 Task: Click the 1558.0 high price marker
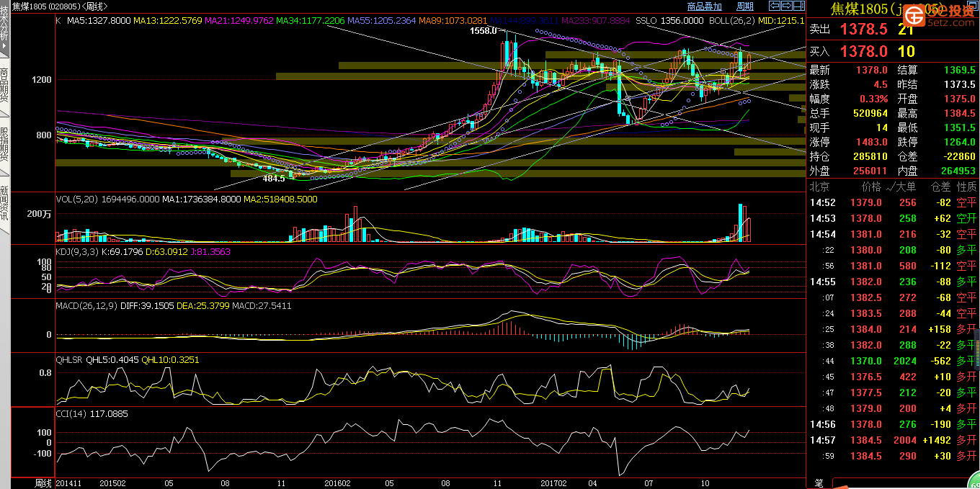point(483,31)
